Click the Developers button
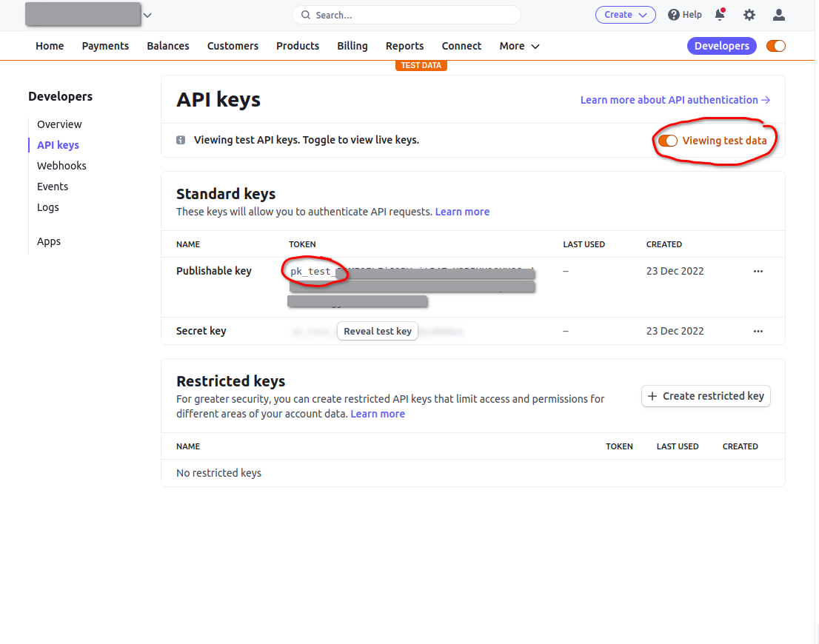This screenshot has width=819, height=644. click(x=721, y=46)
